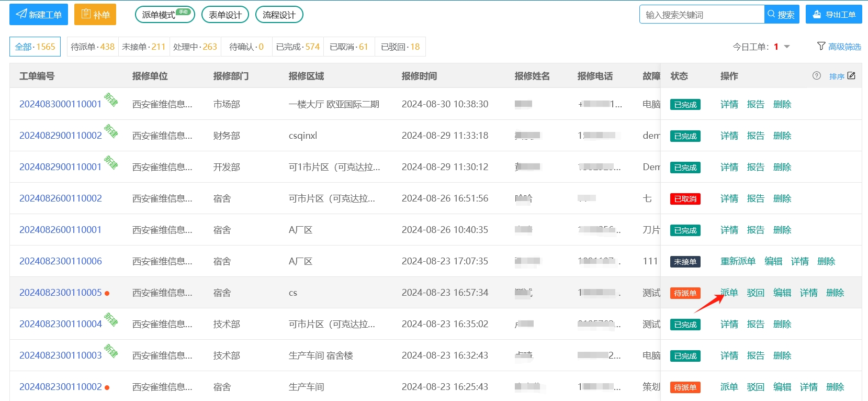Image resolution: width=868 pixels, height=401 pixels.
Task: Switch to the 待派单 tab
Action: (93, 47)
